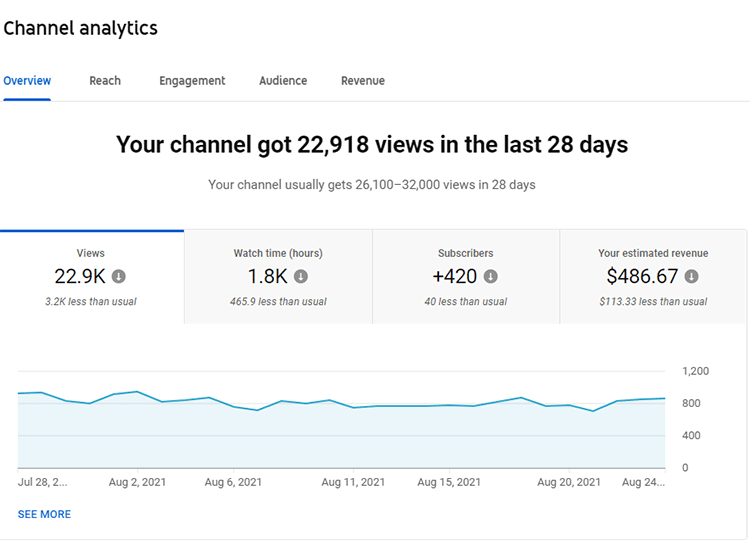This screenshot has width=750, height=551.
Task: Click the Aug 15, 2021 date label
Action: point(447,482)
